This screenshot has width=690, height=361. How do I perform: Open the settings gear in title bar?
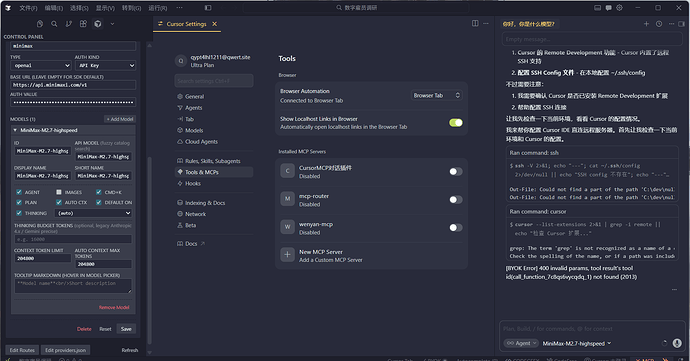[x=619, y=7]
